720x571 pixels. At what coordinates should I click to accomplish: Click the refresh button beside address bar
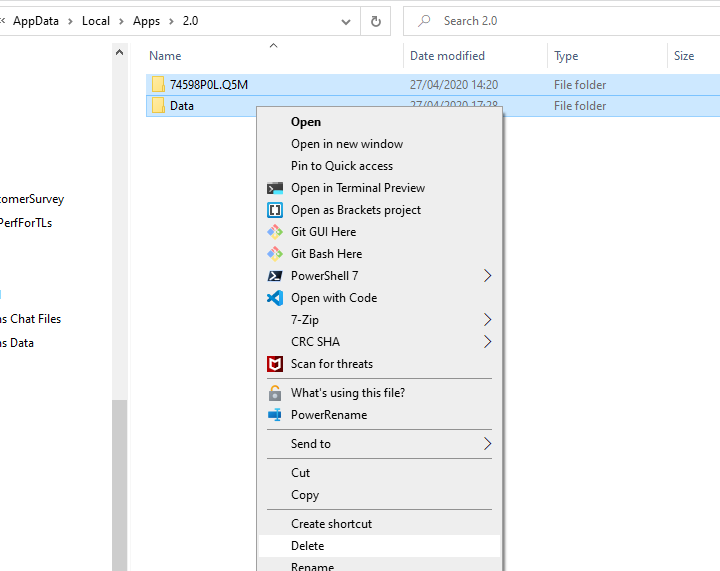(x=376, y=21)
